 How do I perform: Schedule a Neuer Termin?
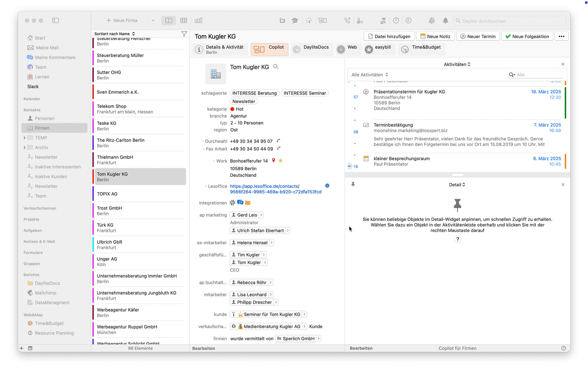tap(478, 36)
